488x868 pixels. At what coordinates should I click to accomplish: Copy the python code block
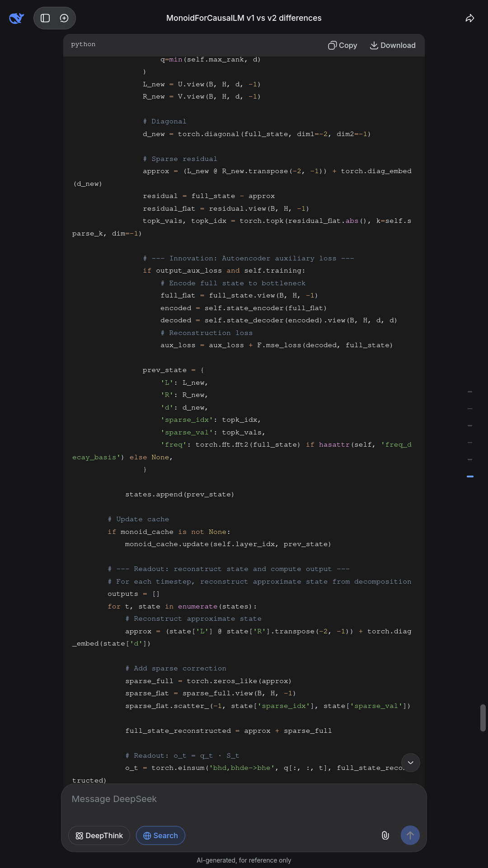coord(343,45)
